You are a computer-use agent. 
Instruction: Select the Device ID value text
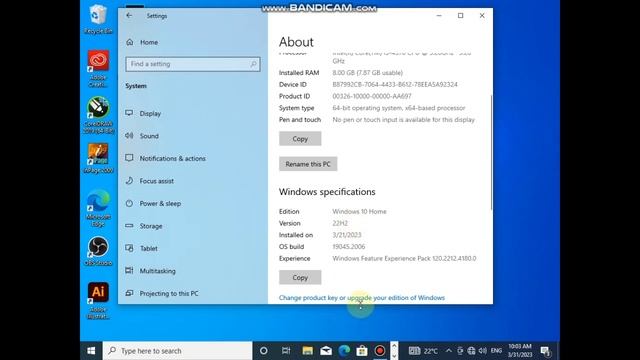point(395,84)
